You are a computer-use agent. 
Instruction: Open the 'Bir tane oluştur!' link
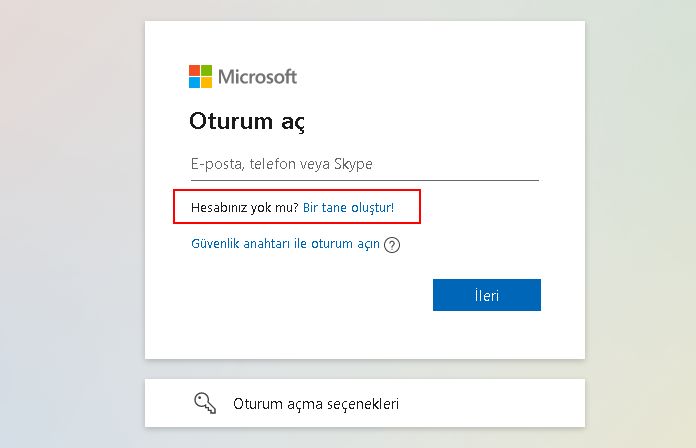point(348,207)
